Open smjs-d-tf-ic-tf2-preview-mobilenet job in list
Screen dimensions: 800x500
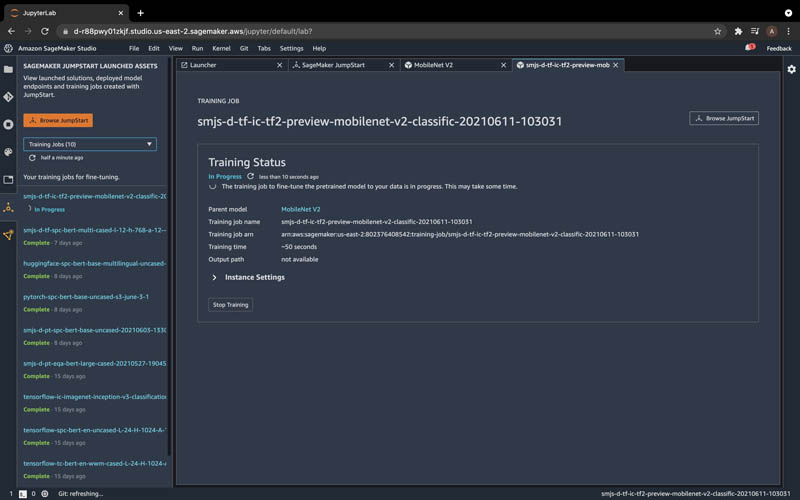pyautogui.click(x=94, y=196)
